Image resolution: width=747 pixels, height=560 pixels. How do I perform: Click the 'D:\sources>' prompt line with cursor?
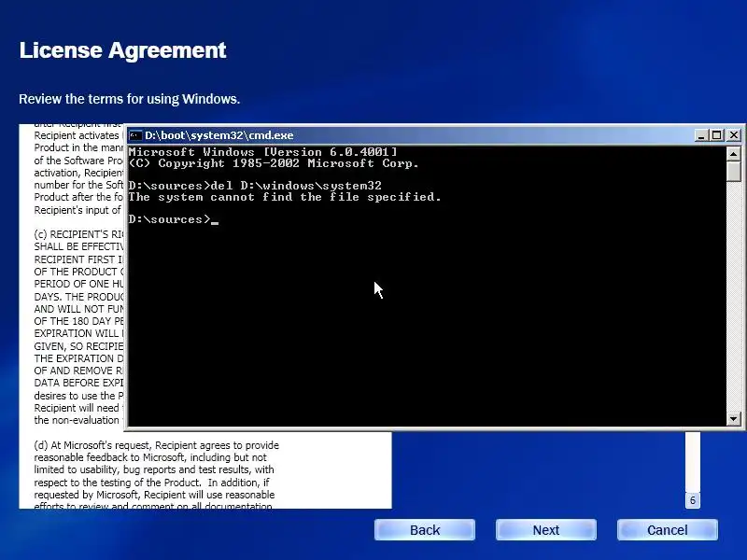coord(174,219)
